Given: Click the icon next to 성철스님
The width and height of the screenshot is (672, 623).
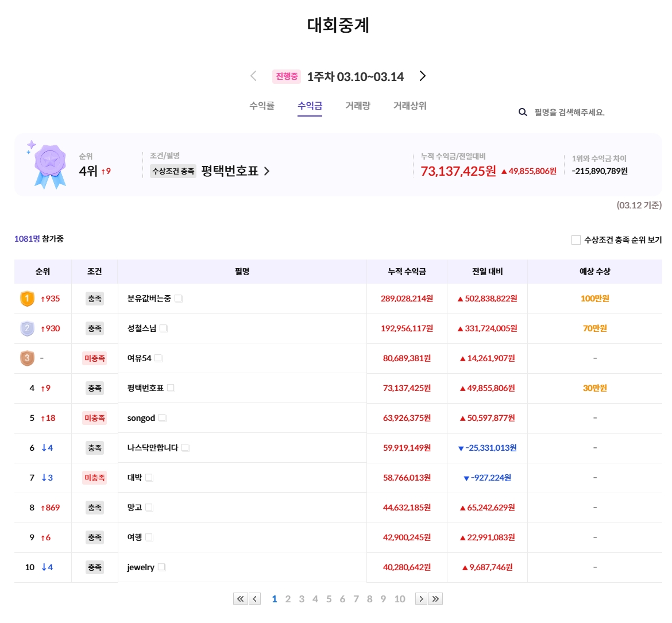Looking at the screenshot, I should [x=163, y=328].
